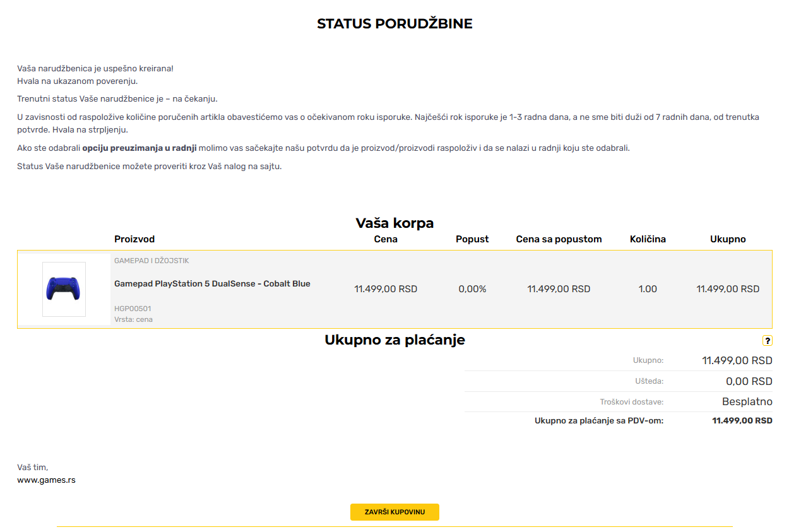The height and width of the screenshot is (532, 789).
Task: Click the quantity value 1.00
Action: (x=648, y=289)
